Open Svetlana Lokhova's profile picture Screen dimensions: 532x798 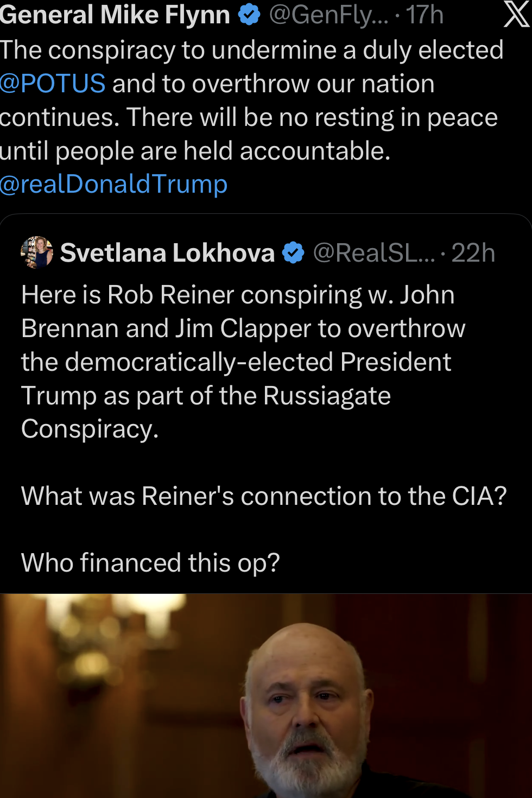(x=37, y=252)
